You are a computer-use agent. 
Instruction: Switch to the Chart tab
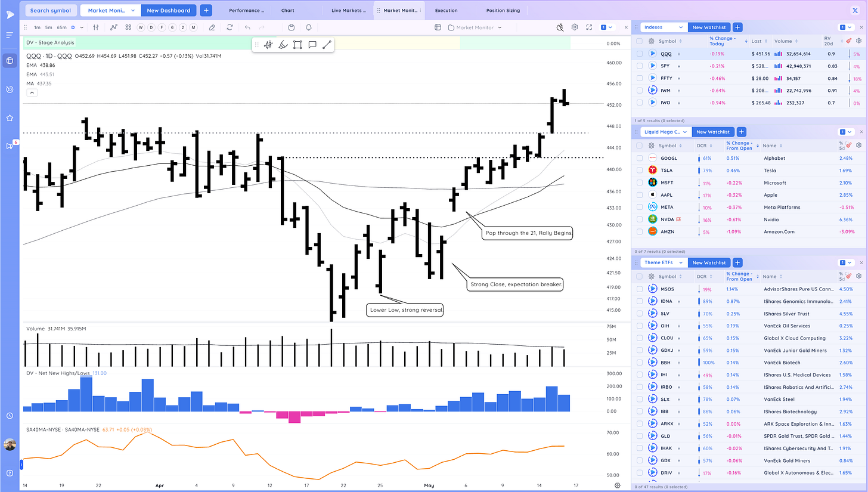(x=287, y=10)
